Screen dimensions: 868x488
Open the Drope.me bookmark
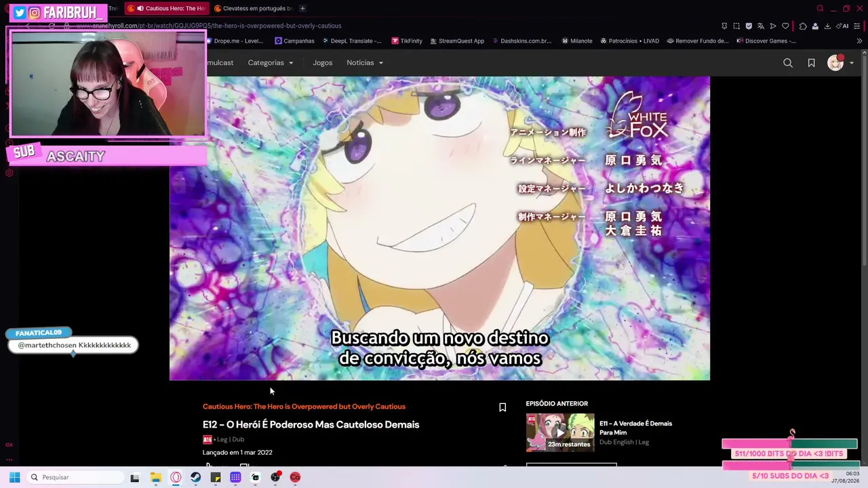pyautogui.click(x=235, y=41)
